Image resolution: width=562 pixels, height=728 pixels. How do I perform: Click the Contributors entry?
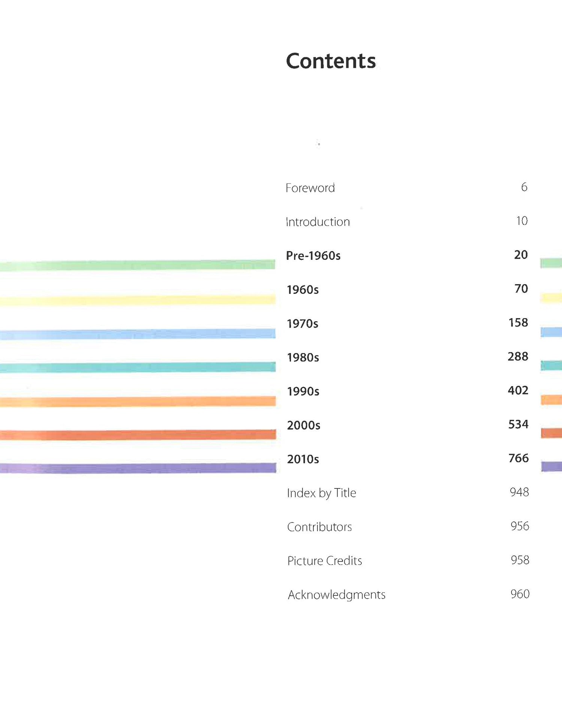(319, 527)
